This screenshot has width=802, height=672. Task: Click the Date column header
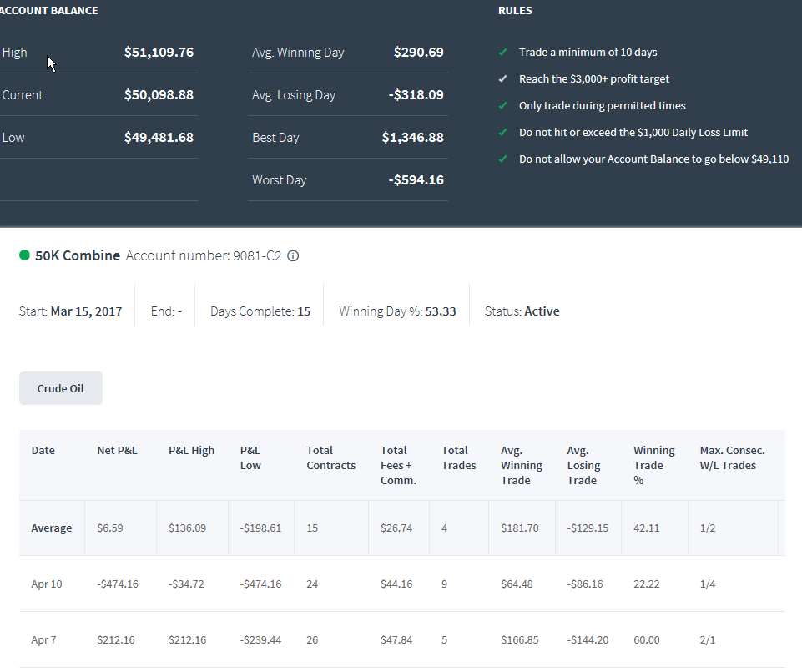point(43,451)
